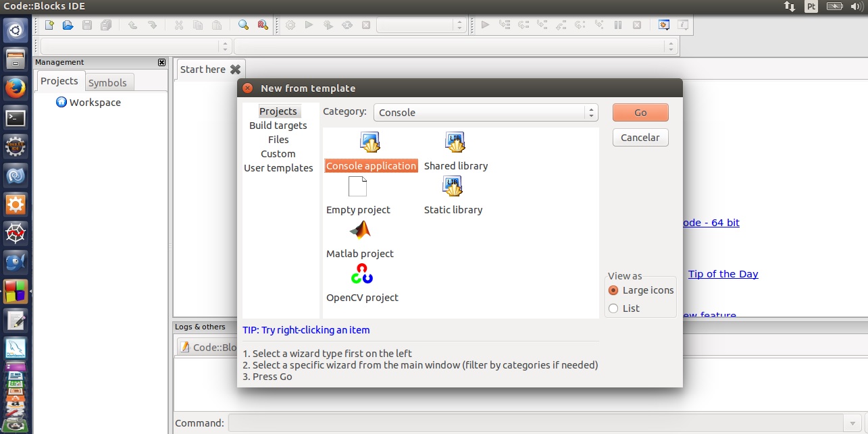
Task: Select Files in the wizard type list
Action: click(278, 140)
